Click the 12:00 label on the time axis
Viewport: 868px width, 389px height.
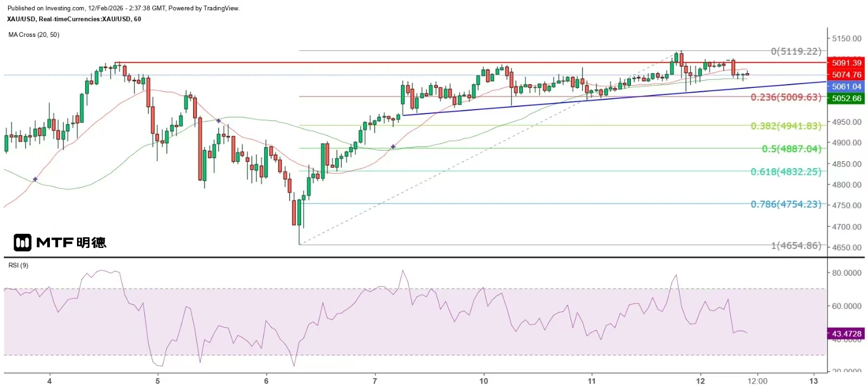click(757, 381)
